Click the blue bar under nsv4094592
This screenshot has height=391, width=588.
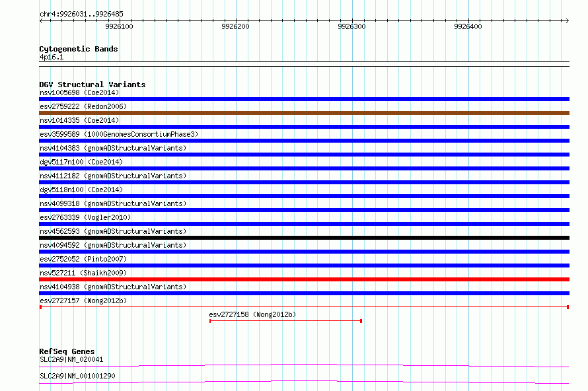[304, 252]
